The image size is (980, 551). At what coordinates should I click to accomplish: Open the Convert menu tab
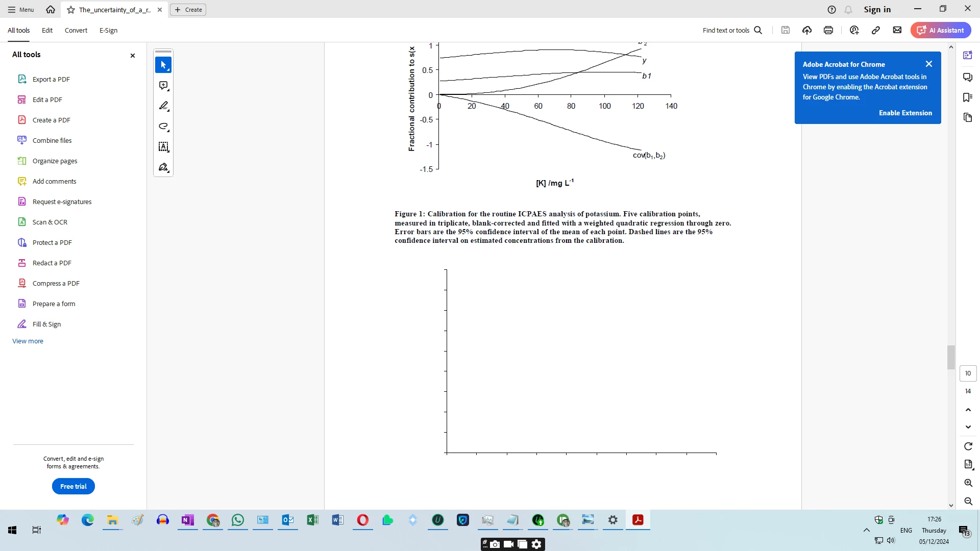pyautogui.click(x=76, y=30)
